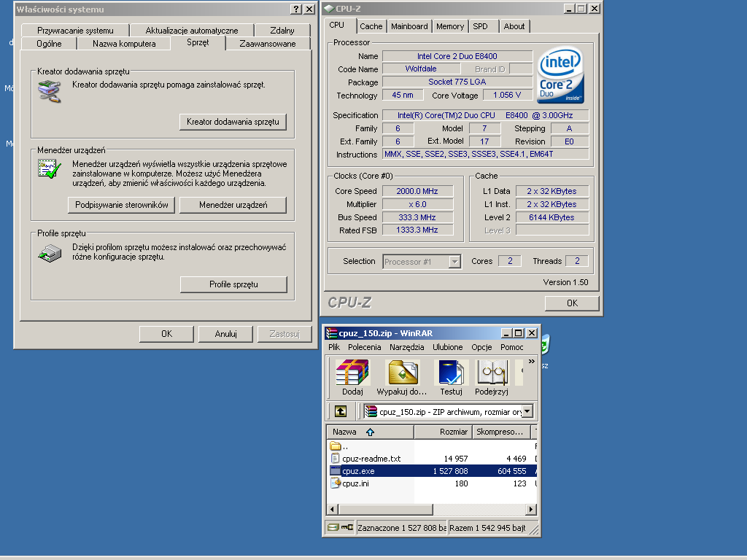Open the Opcje menu
This screenshot has height=560, width=747.
[481, 347]
